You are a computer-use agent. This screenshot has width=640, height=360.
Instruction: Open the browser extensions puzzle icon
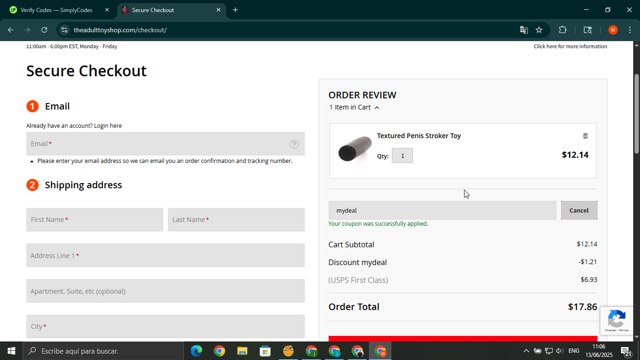(562, 30)
